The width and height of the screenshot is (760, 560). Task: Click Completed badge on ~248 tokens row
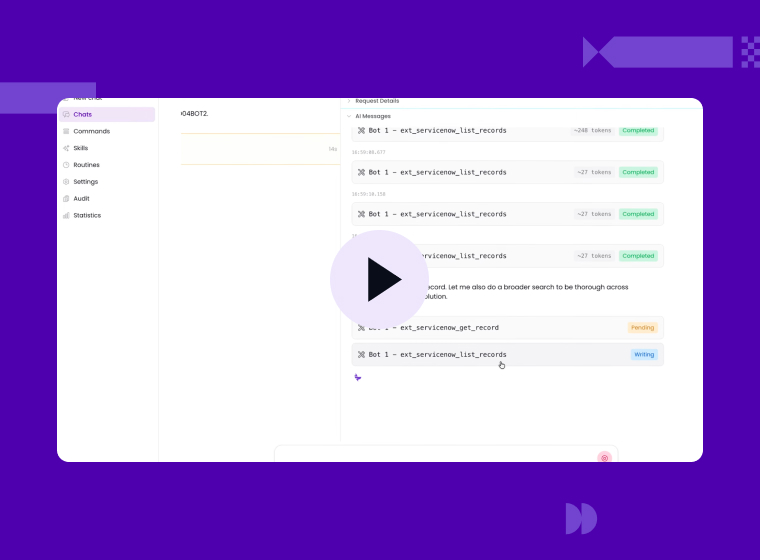(638, 130)
